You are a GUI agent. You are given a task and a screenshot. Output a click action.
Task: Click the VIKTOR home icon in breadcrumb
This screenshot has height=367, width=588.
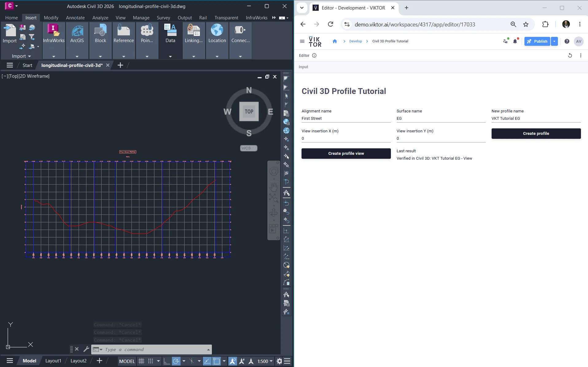[x=335, y=41]
